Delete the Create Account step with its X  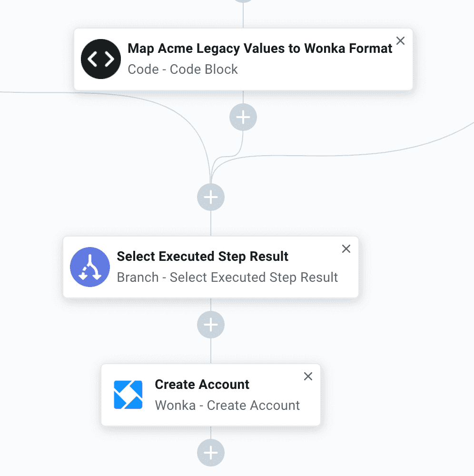click(x=308, y=377)
